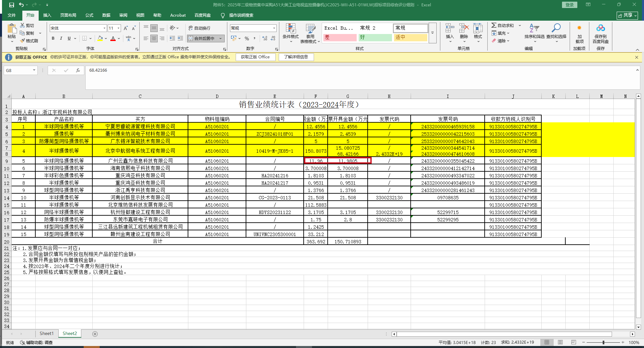This screenshot has width=644, height=348.
Task: Expand the 合并后居中 dropdown arrow
Action: [x=220, y=38]
